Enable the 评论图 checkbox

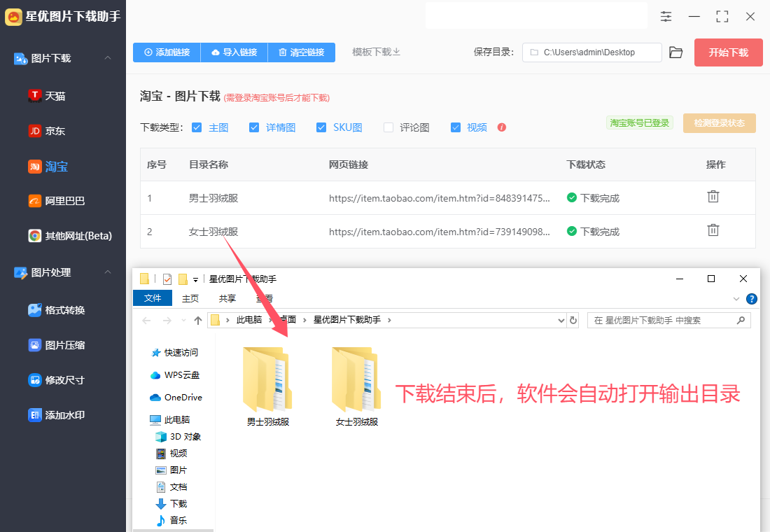(x=388, y=127)
